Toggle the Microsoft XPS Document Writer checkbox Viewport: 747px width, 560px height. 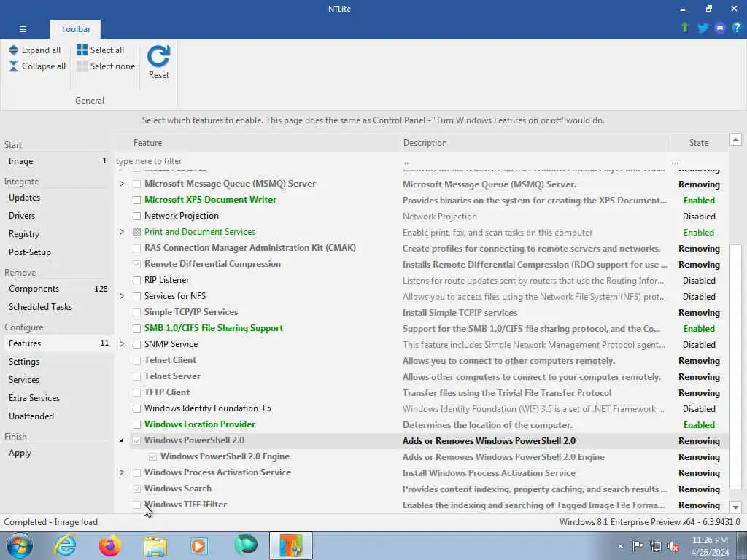[x=136, y=200]
